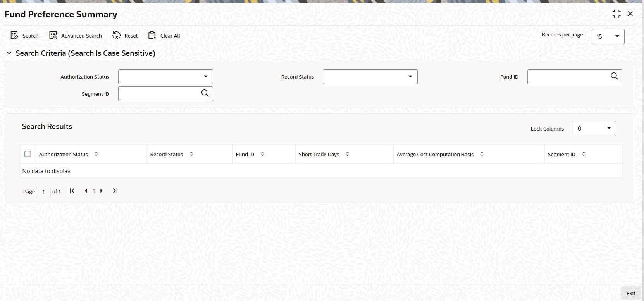Open the Lock Columns dropdown
The image size is (644, 301).
point(594,128)
